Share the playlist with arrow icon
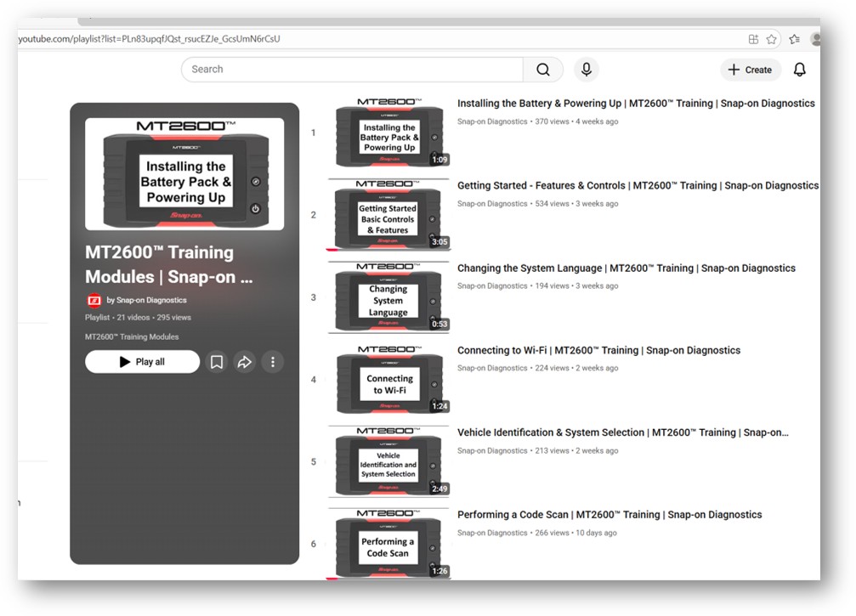Viewport: 856px width, 616px height. coord(245,362)
